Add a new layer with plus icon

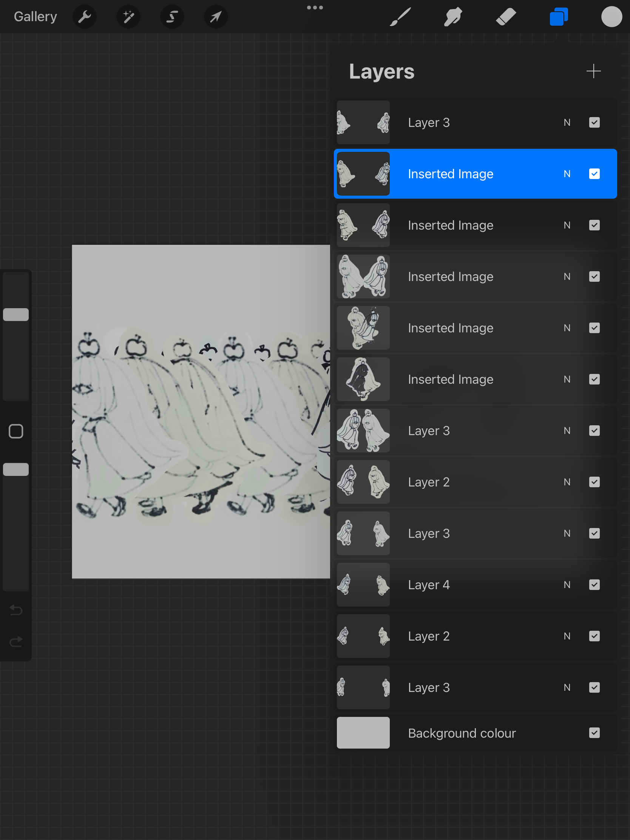[593, 71]
